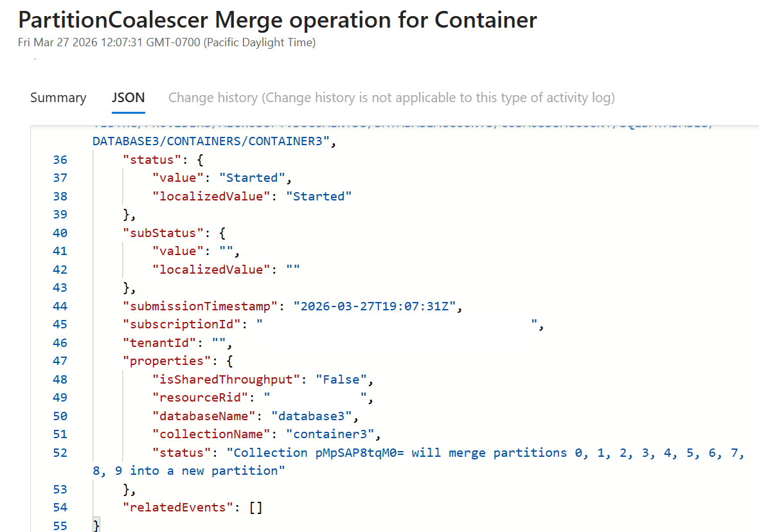The image size is (759, 532).
Task: Select the JSON tab
Action: (128, 98)
